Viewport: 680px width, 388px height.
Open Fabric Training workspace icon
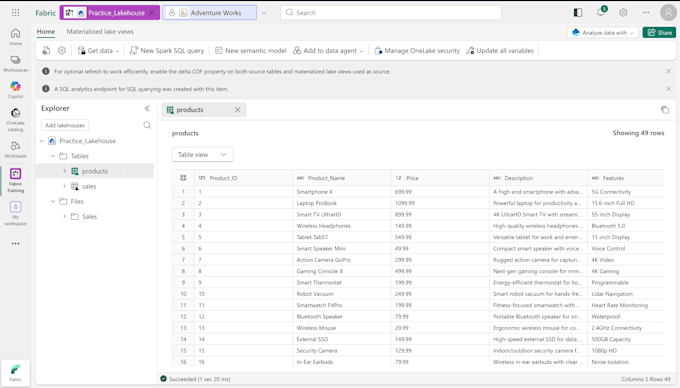tap(16, 180)
